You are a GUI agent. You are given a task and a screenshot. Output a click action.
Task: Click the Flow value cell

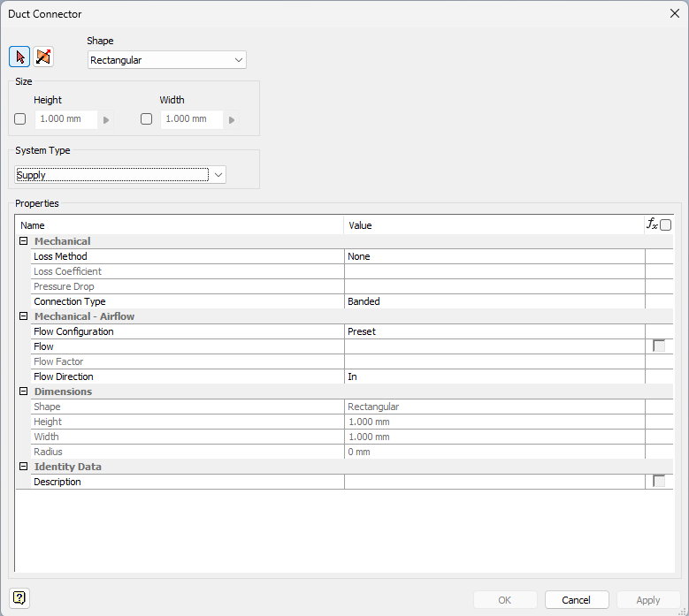tap(494, 346)
